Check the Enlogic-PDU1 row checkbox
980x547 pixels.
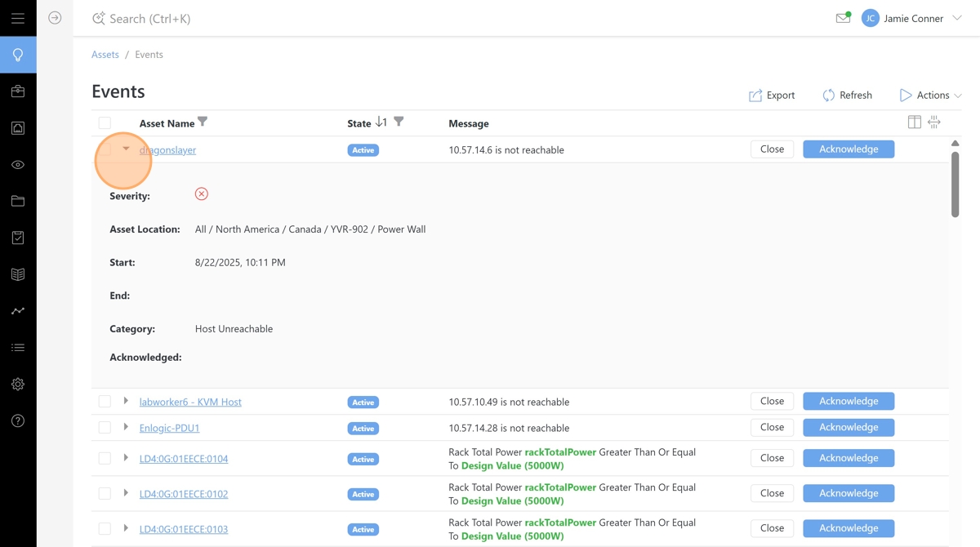click(x=105, y=428)
